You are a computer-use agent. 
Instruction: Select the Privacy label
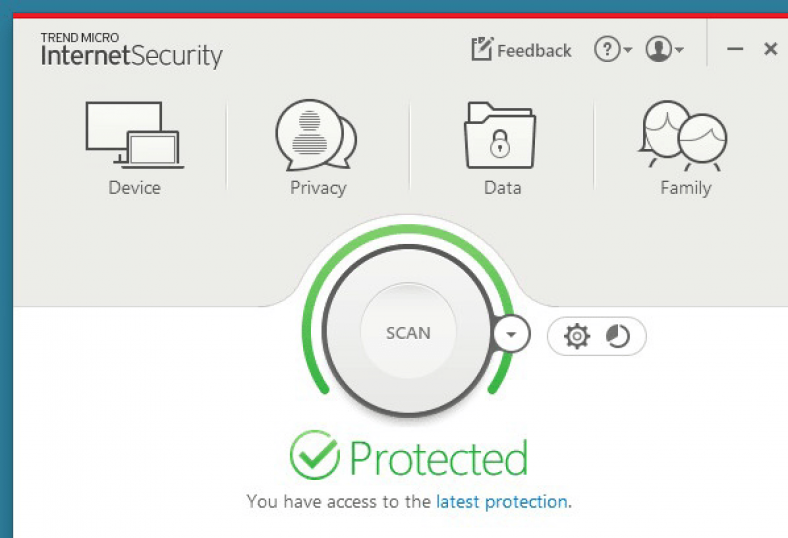coord(318,188)
